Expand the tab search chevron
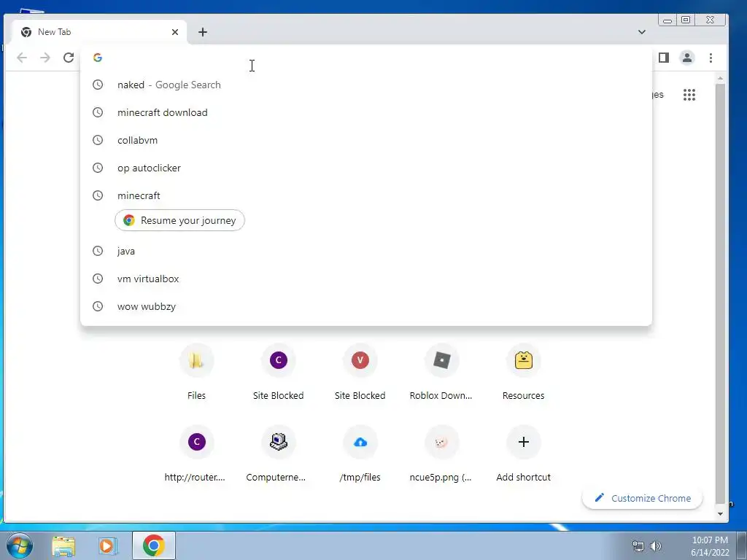This screenshot has height=560, width=747. click(642, 32)
